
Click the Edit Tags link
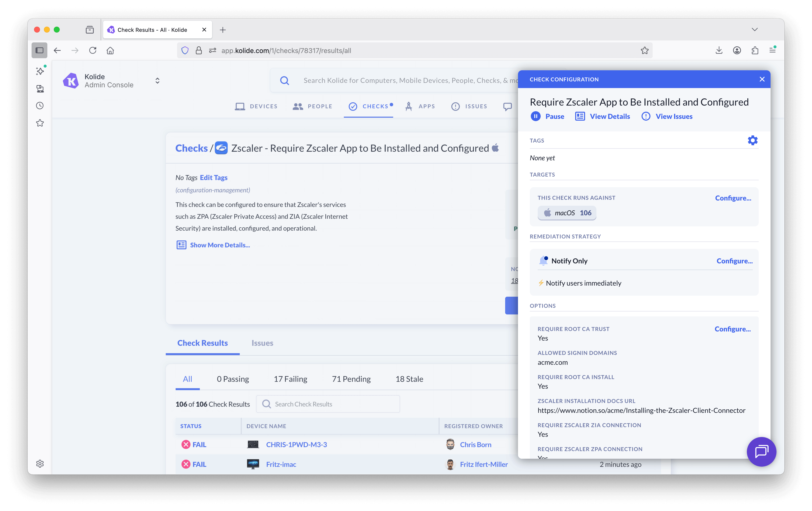pyautogui.click(x=213, y=178)
